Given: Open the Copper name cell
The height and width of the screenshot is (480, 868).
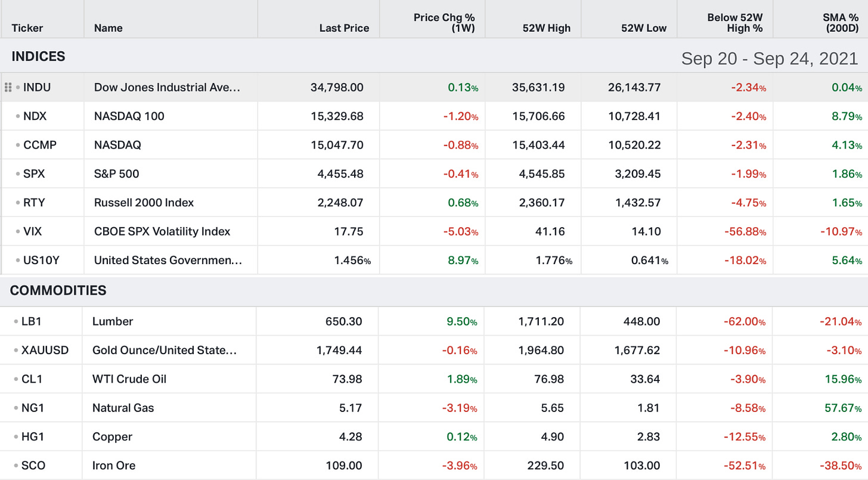Looking at the screenshot, I should click(111, 436).
